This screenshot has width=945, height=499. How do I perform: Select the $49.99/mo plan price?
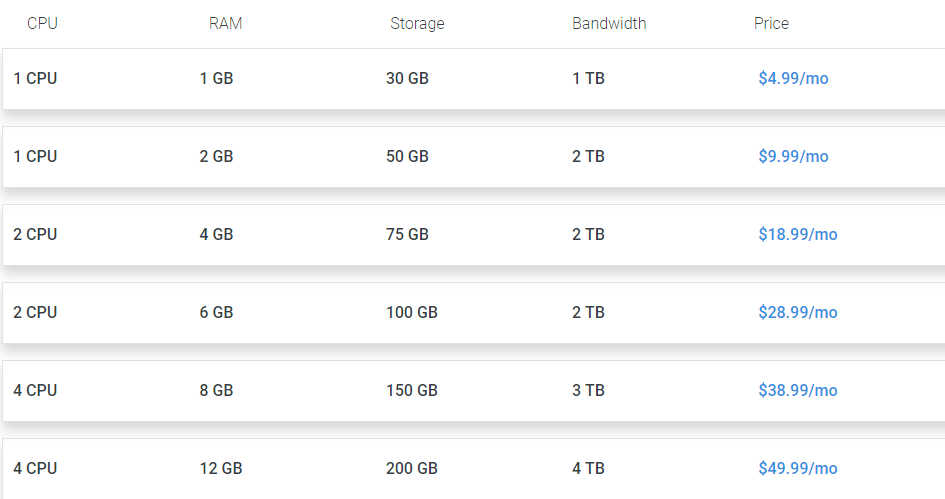(x=798, y=468)
